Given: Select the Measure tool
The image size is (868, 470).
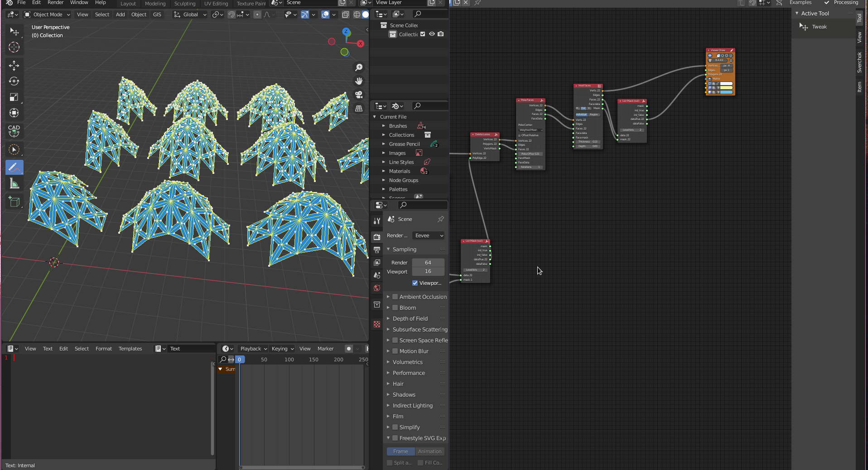Looking at the screenshot, I should pyautogui.click(x=14, y=183).
